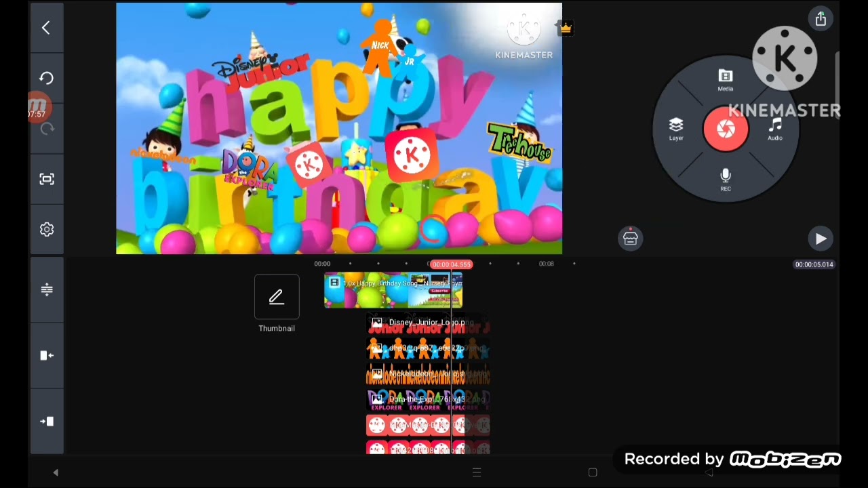
Task: Select the Disney Junior Logo layer
Action: [x=428, y=323]
